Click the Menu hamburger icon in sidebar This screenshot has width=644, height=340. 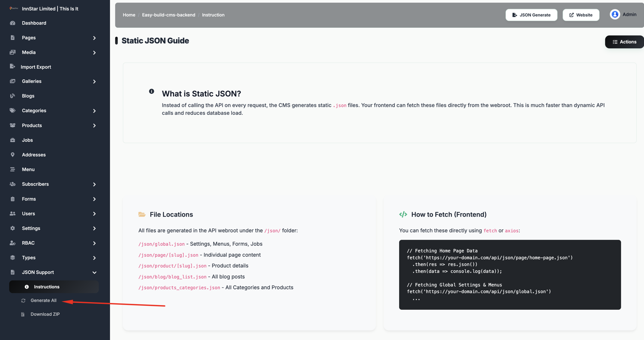(x=13, y=170)
